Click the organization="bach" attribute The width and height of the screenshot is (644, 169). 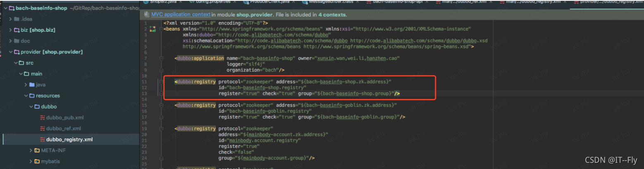coord(253,70)
